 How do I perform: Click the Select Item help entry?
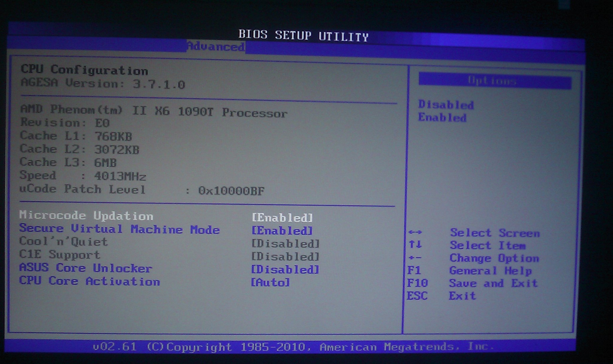(x=488, y=245)
